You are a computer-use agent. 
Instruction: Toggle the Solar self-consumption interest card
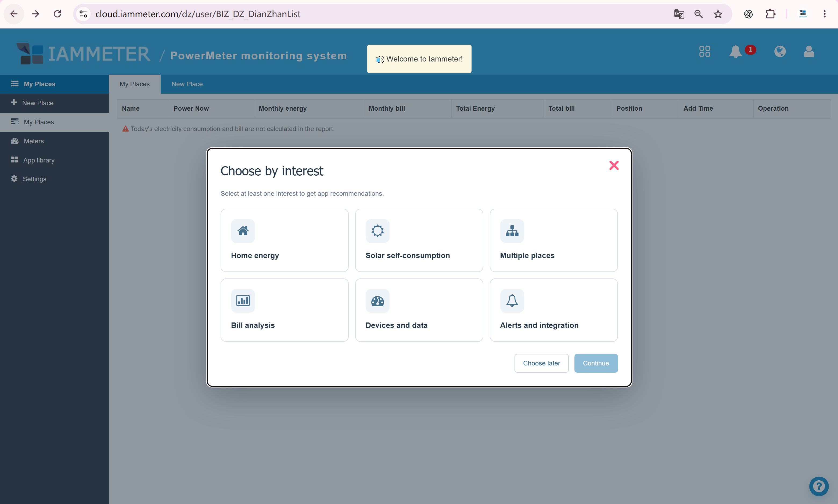(x=419, y=240)
